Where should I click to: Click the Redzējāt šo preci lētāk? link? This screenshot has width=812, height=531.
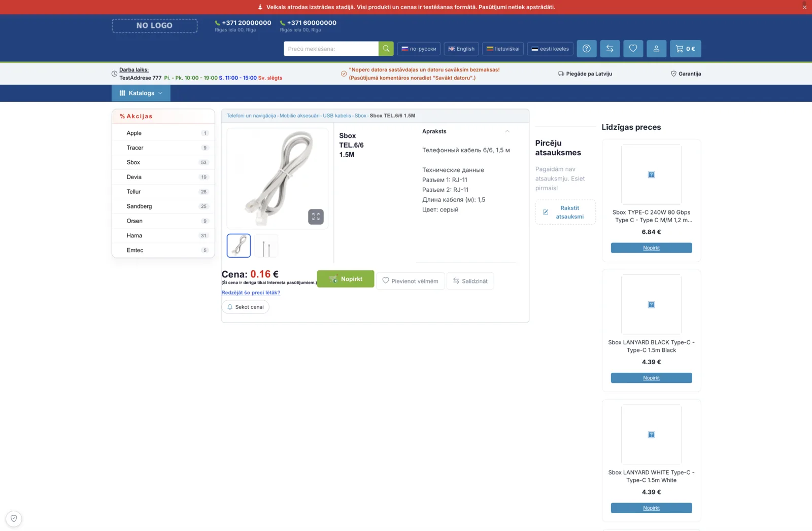tap(251, 293)
